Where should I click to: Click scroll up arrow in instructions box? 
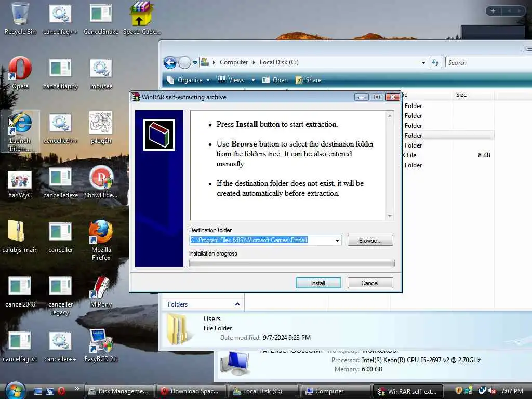[390, 116]
